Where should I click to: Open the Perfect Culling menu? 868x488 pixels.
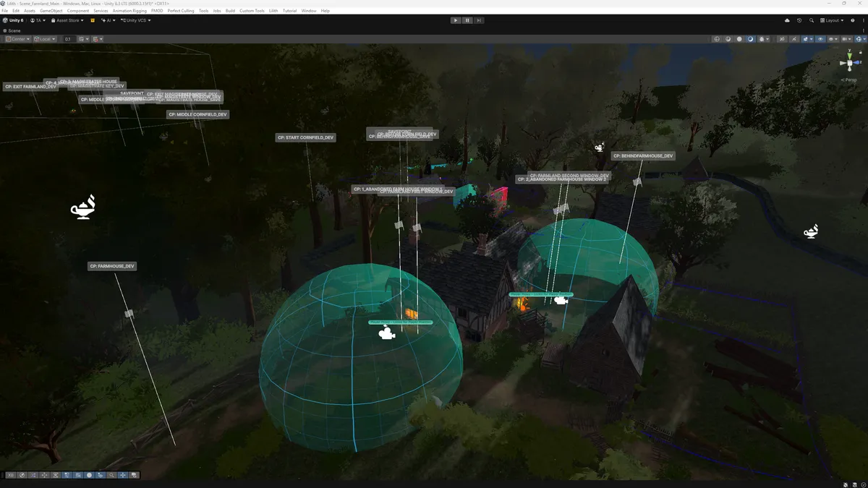181,11
